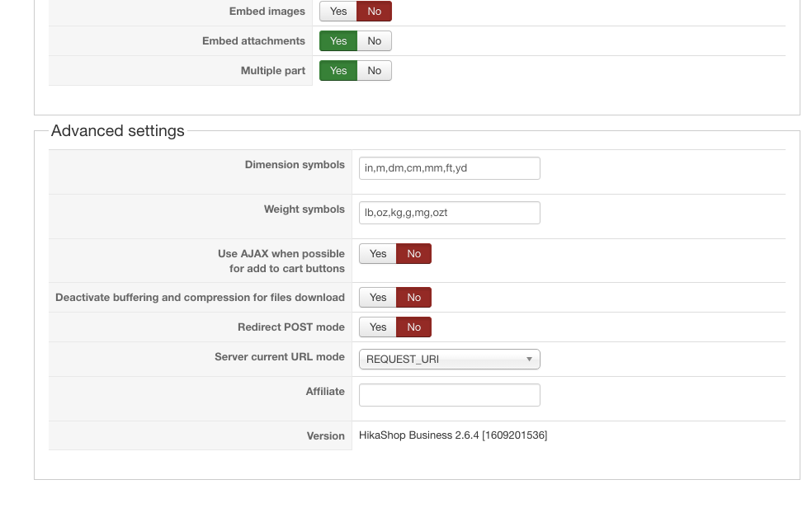
Task: Set Embed attachments to No
Action: 375,41
